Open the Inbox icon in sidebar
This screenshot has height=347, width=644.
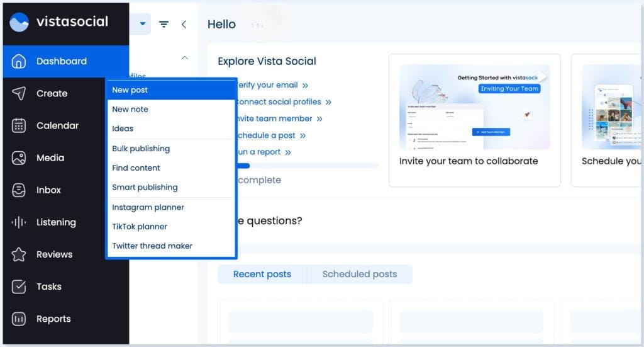pos(18,190)
